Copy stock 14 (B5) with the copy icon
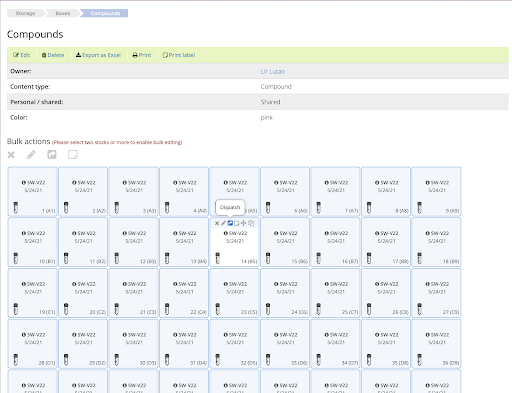512x393 pixels. pos(251,223)
